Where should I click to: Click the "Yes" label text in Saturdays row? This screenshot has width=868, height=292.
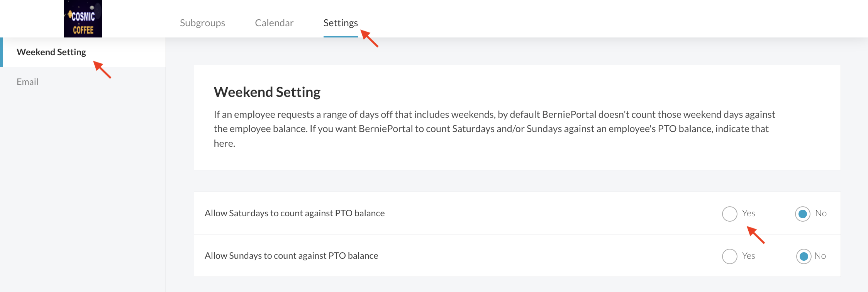(748, 213)
